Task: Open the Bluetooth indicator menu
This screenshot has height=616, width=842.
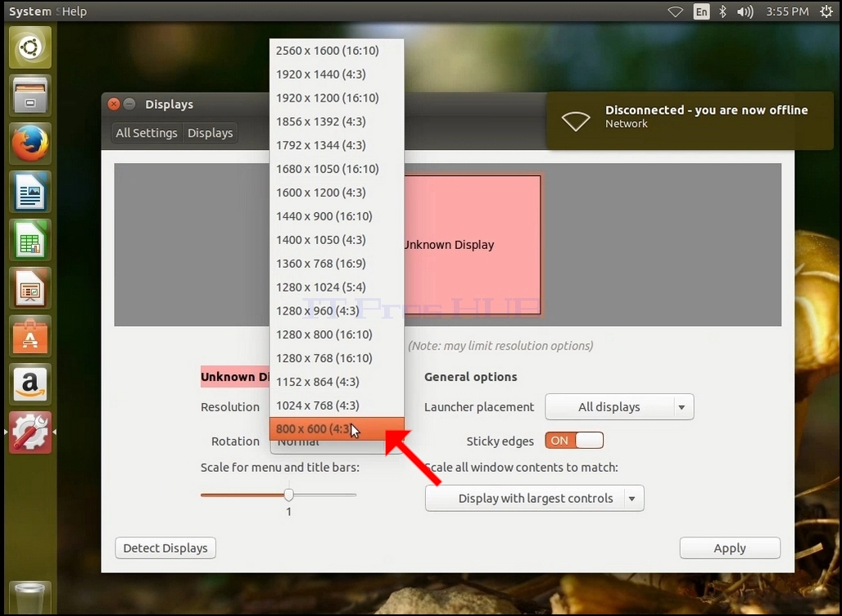Action: [722, 11]
